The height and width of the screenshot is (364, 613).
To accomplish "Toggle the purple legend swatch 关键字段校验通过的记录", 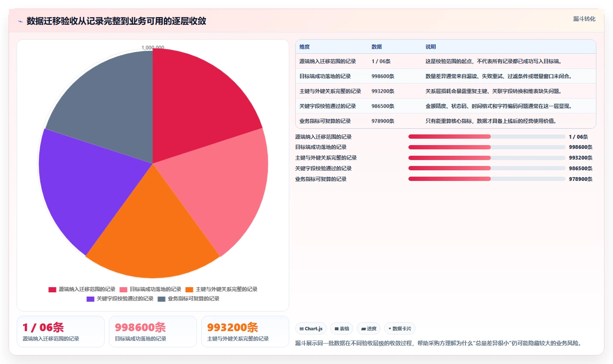I will click(90, 299).
